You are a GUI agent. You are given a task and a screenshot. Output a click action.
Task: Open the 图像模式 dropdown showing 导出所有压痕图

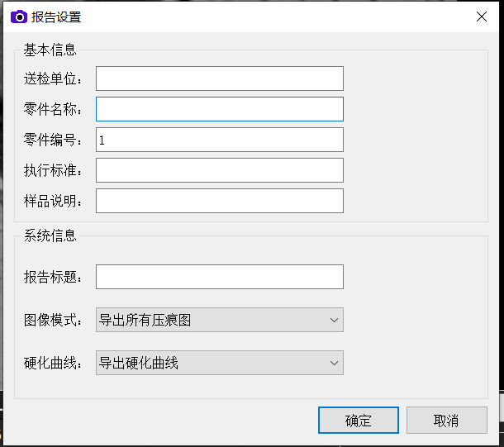(219, 320)
